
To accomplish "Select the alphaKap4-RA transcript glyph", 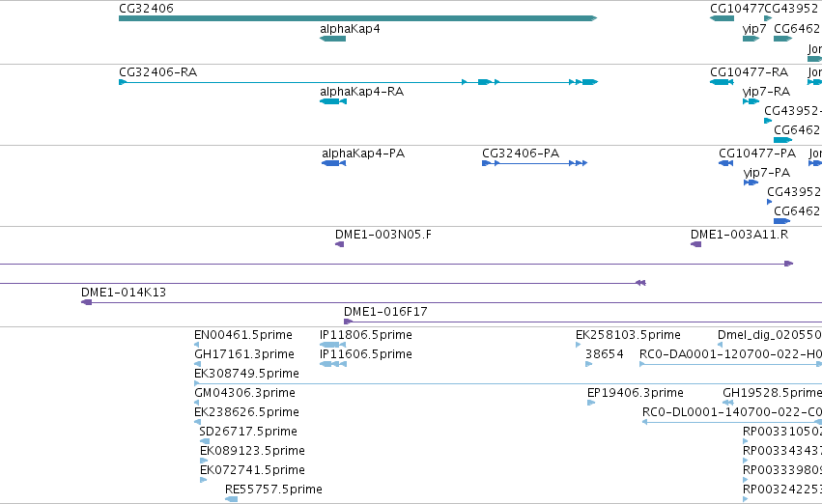I will tap(333, 101).
